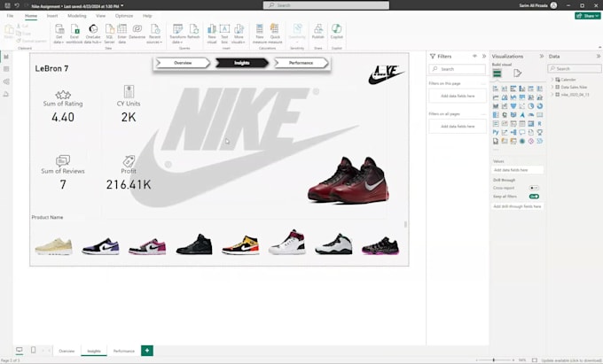Expand the Data Sales Nike table
This screenshot has width=603, height=364.
tap(552, 87)
